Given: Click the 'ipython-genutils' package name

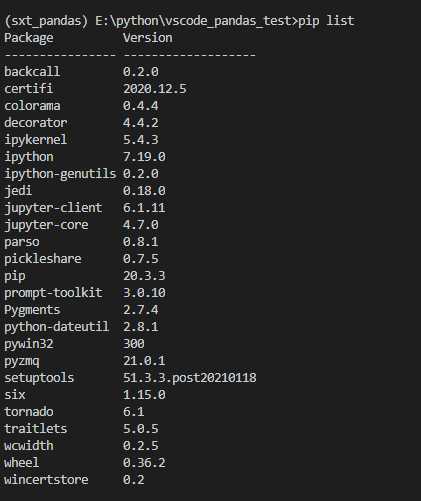Looking at the screenshot, I should (60, 174).
